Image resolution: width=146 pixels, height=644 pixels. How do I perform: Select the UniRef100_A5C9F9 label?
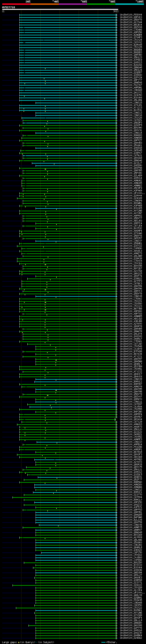point(131,188)
